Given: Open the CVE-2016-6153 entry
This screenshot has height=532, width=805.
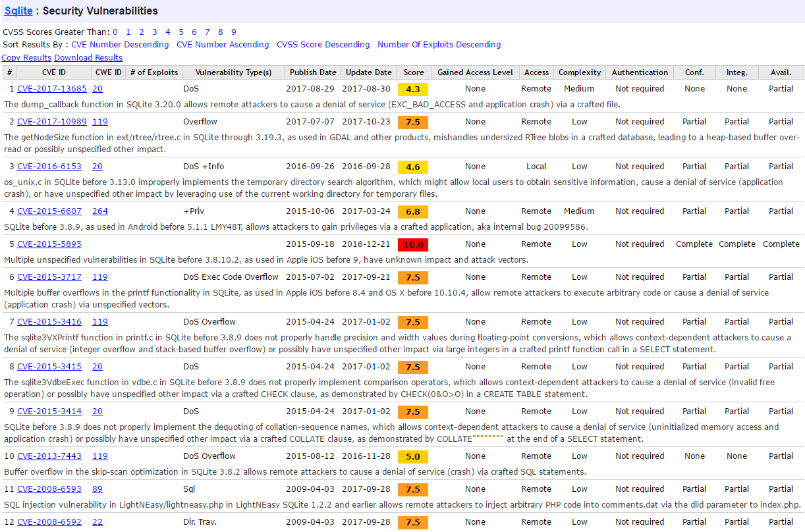Looking at the screenshot, I should click(49, 167).
